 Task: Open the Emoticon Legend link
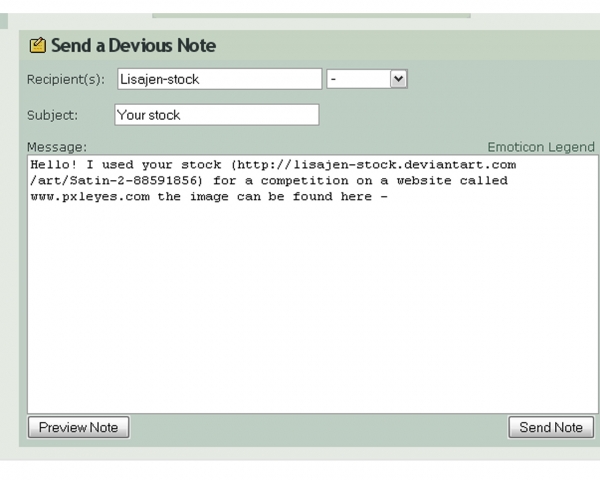pyautogui.click(x=541, y=147)
